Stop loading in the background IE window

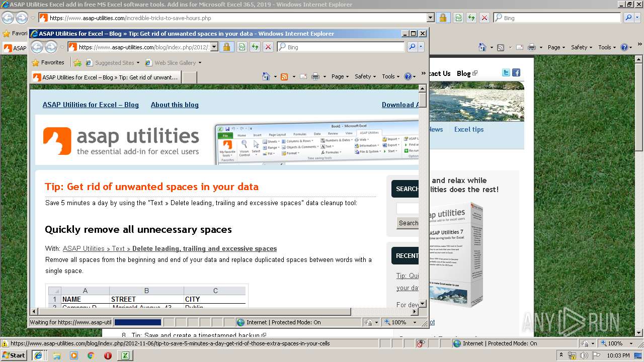485,18
